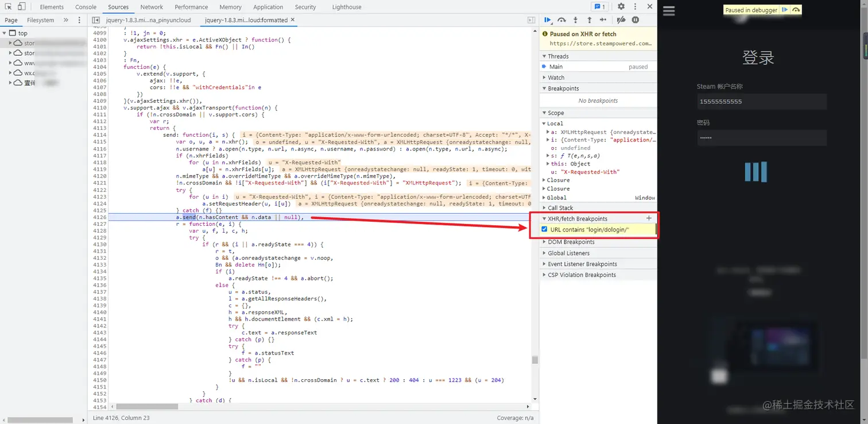Switch to the Console tab
Screen dimensions: 868x424
(x=86, y=7)
